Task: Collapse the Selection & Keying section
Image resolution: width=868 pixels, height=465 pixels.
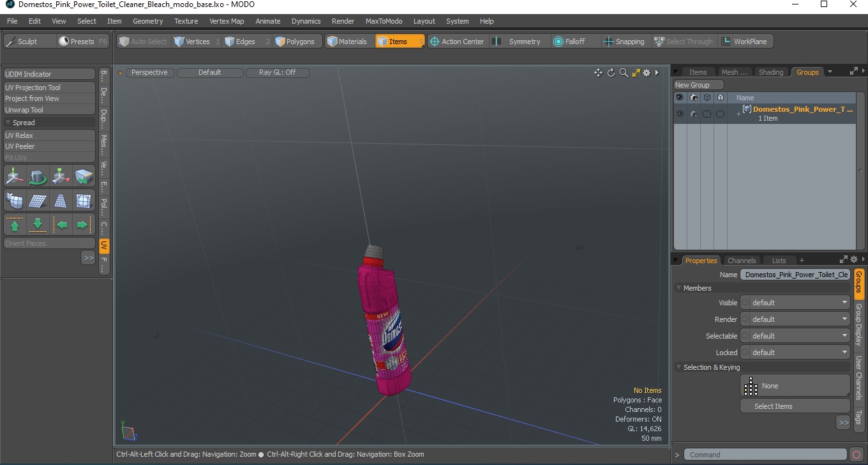Action: [679, 367]
